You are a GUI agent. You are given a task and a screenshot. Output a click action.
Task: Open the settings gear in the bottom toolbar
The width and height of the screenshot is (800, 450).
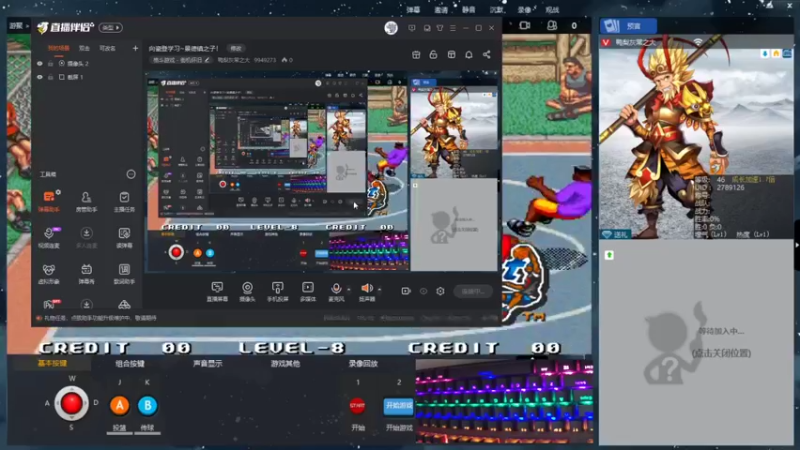[x=440, y=291]
